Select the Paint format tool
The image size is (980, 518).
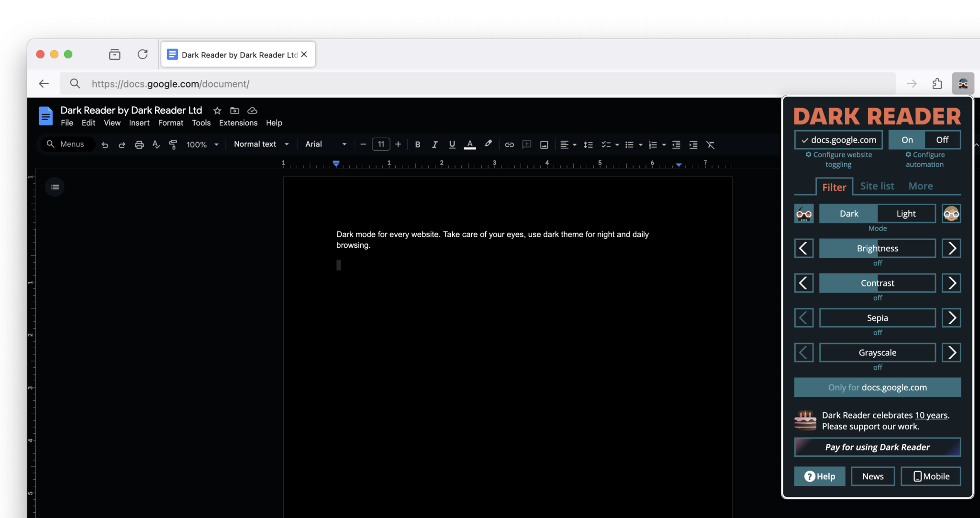tap(173, 144)
